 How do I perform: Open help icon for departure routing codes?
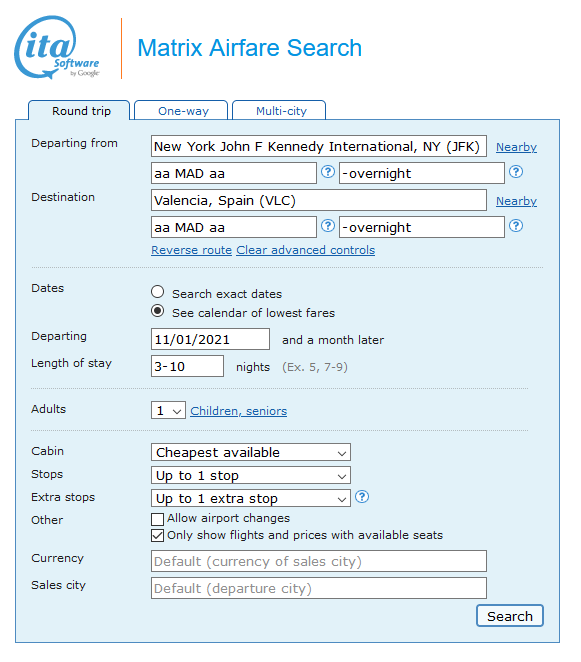(328, 172)
